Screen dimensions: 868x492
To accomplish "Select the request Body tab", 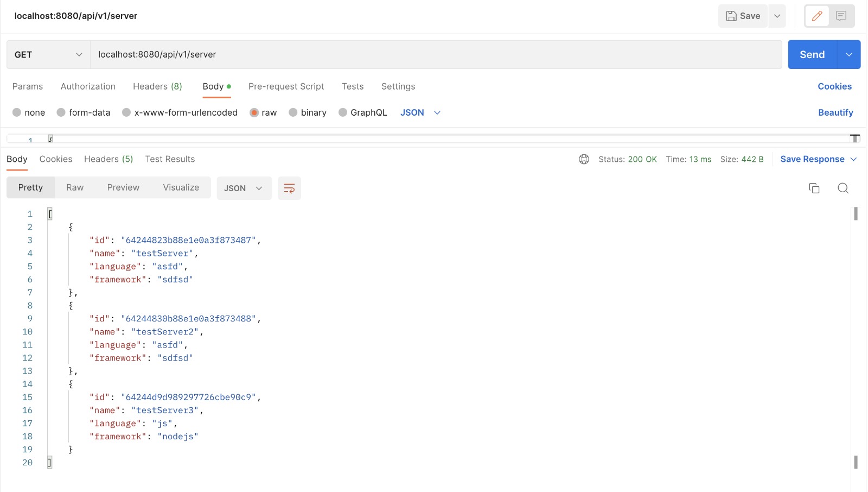I will pos(216,86).
